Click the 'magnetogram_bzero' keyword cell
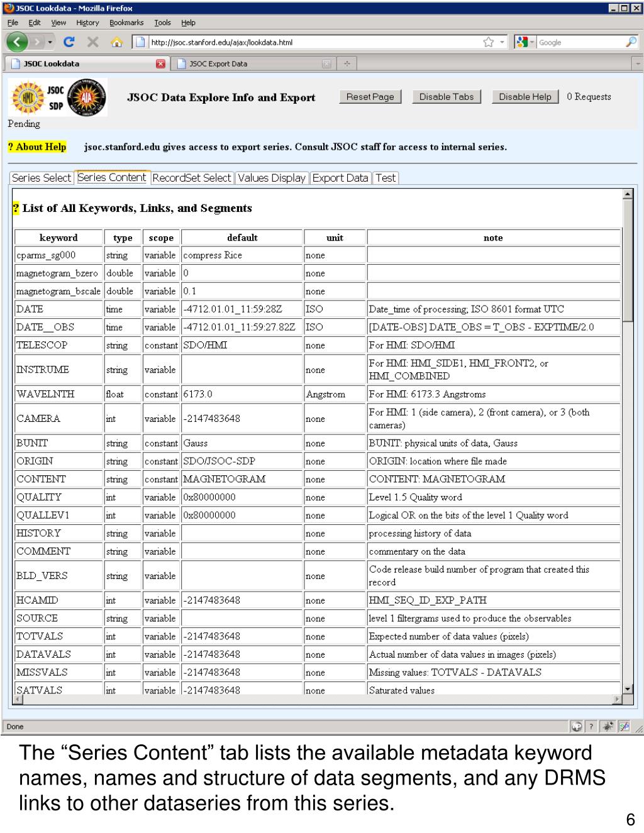The height and width of the screenshot is (833, 644). pyautogui.click(x=59, y=273)
